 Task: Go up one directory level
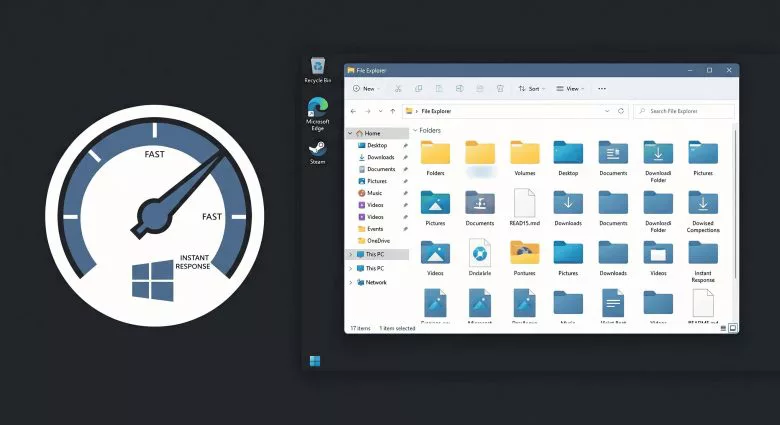[x=390, y=111]
